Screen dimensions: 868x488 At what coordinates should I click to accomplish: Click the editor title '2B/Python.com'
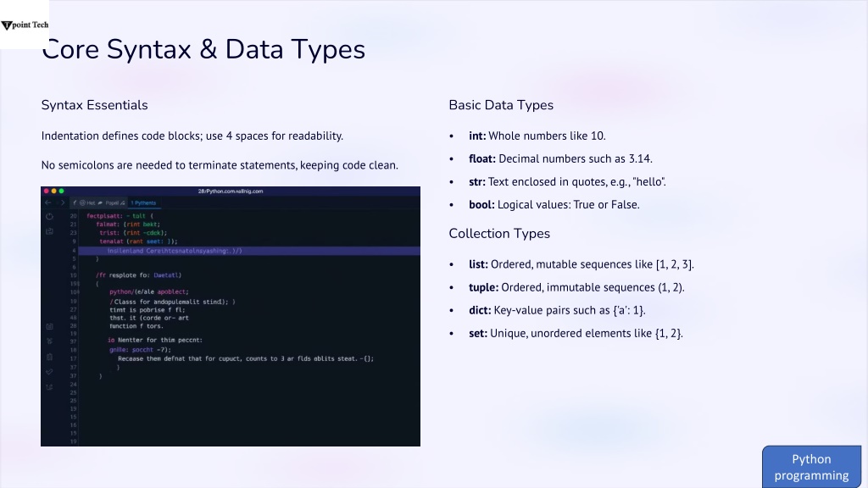tap(231, 191)
